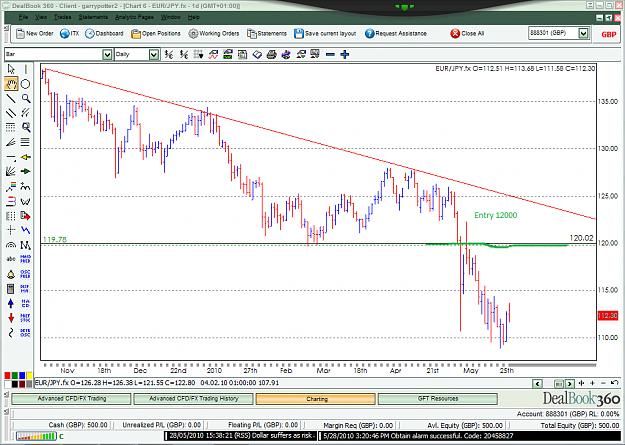Switch to the Charting tab

tap(316, 398)
